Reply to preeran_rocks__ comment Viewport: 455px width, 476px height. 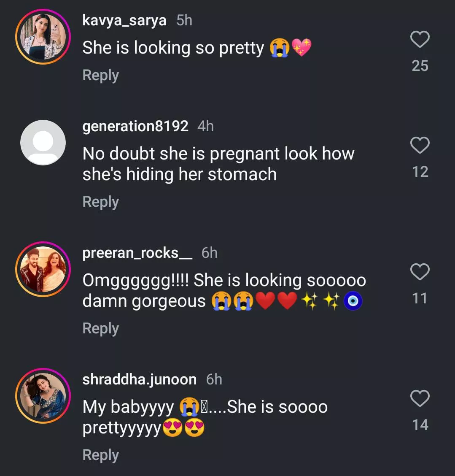pyautogui.click(x=100, y=328)
